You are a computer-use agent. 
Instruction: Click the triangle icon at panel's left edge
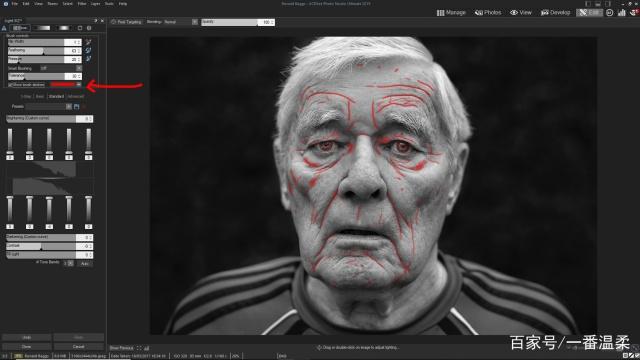pos(4,28)
